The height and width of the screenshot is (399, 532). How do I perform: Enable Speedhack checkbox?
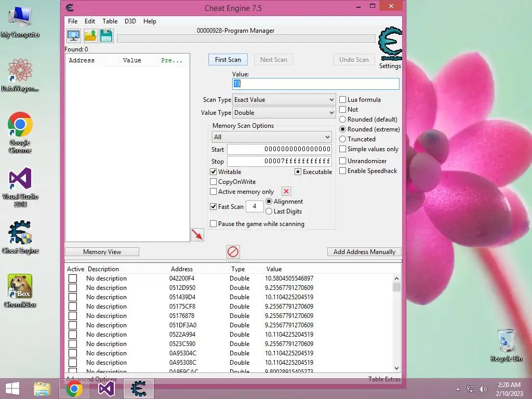pos(343,170)
